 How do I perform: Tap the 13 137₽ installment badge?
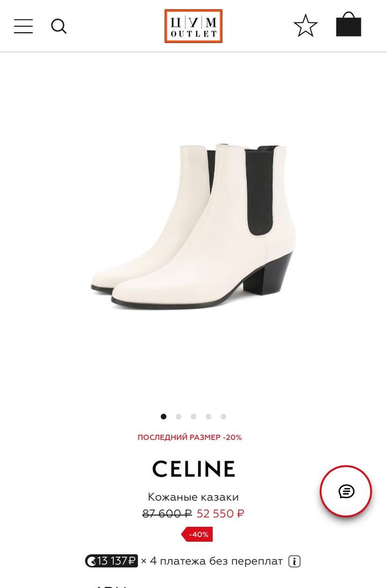coord(111,561)
